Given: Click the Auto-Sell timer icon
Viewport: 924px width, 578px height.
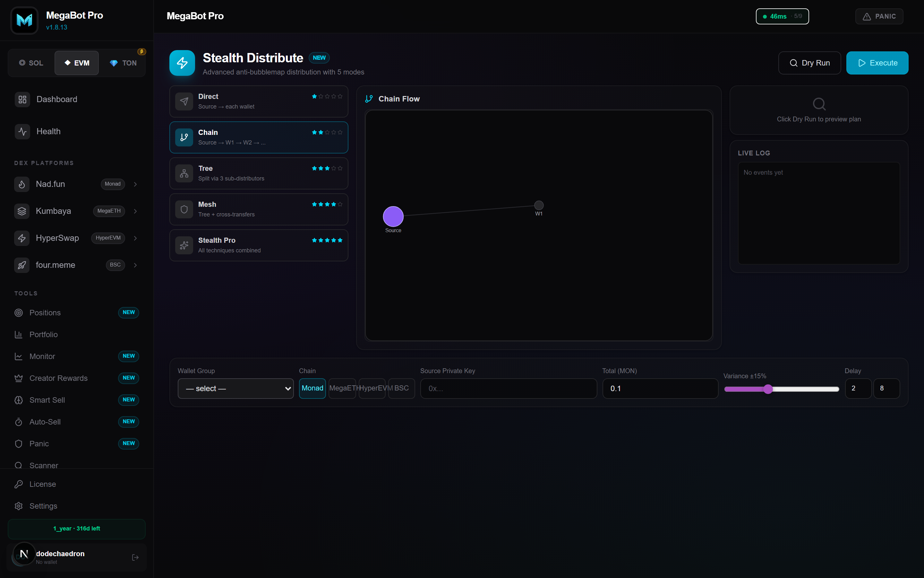Looking at the screenshot, I should (18, 422).
